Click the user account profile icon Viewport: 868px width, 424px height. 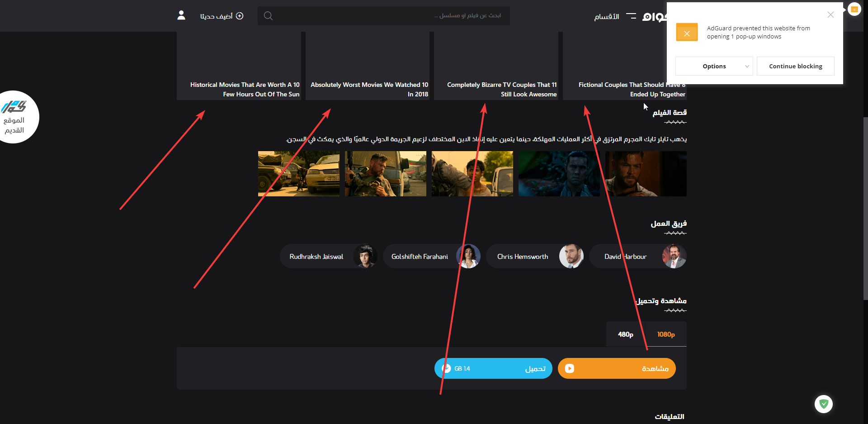pyautogui.click(x=181, y=15)
